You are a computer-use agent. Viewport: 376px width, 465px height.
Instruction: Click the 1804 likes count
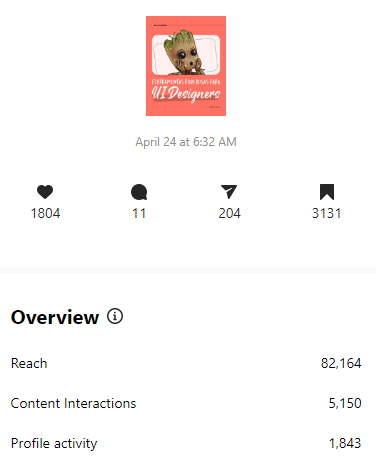(45, 213)
